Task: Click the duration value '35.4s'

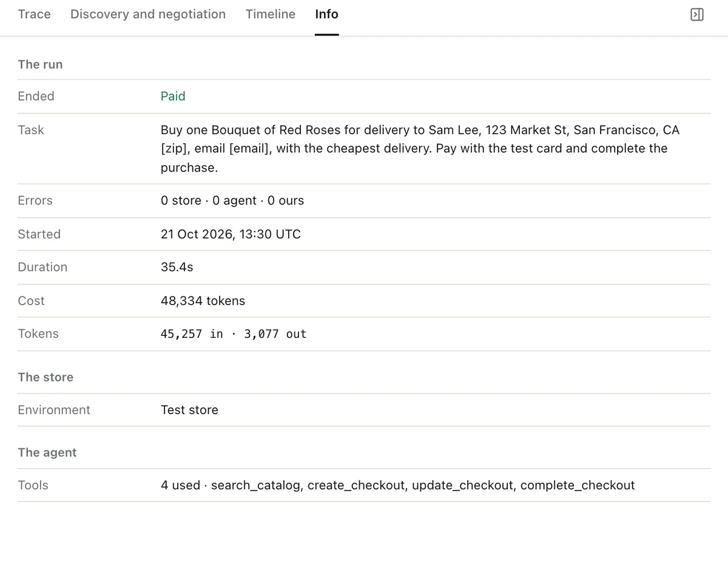Action: click(177, 267)
